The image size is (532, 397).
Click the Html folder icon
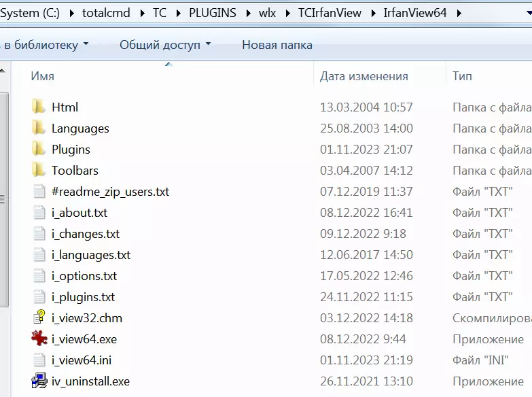pos(38,107)
